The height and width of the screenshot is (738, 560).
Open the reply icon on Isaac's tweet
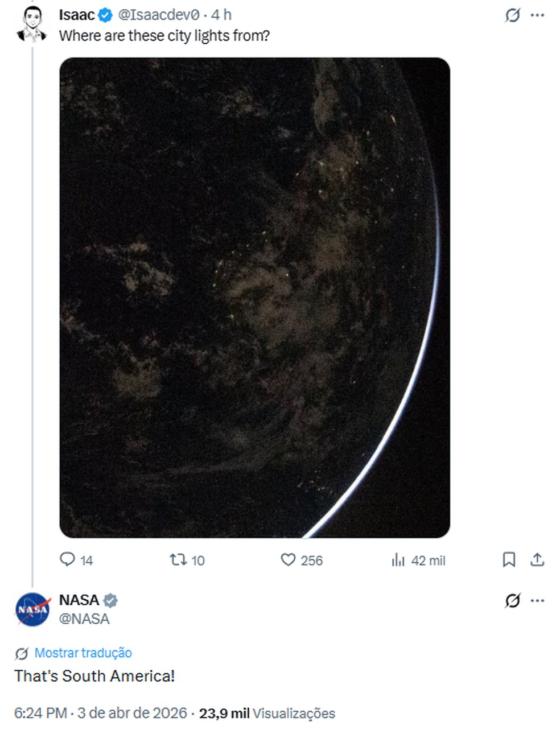(67, 560)
